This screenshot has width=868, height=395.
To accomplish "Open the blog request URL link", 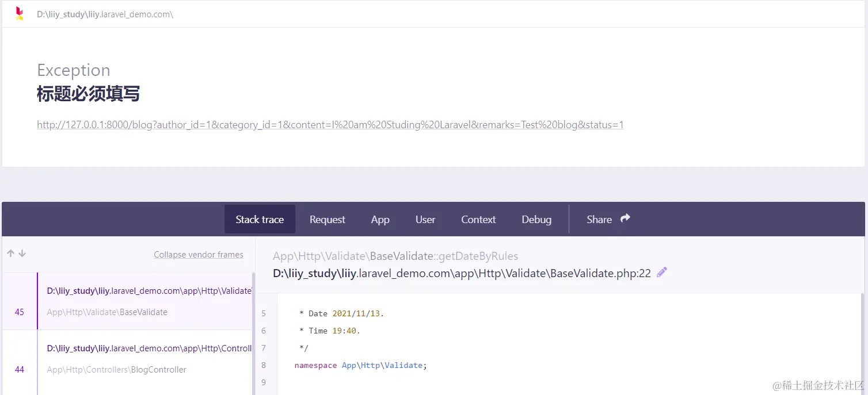I will 330,125.
